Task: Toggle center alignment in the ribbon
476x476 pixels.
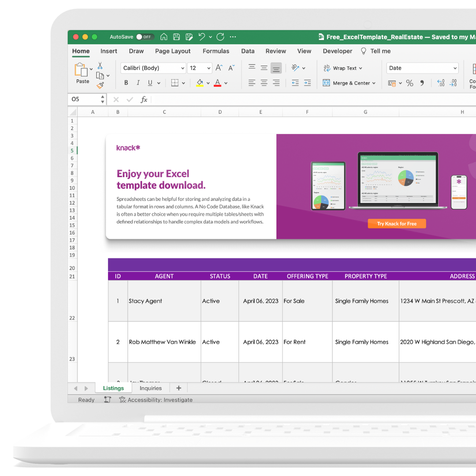Action: (x=264, y=83)
